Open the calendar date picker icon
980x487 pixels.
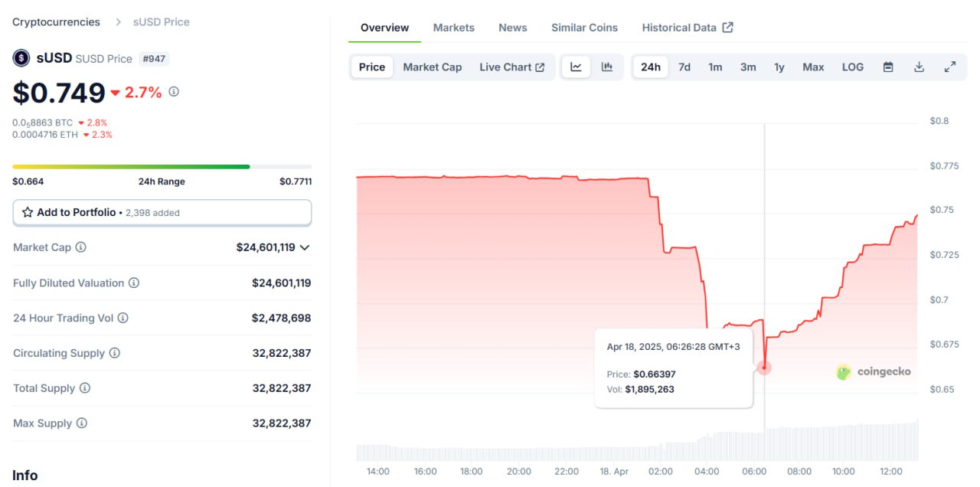coord(888,67)
